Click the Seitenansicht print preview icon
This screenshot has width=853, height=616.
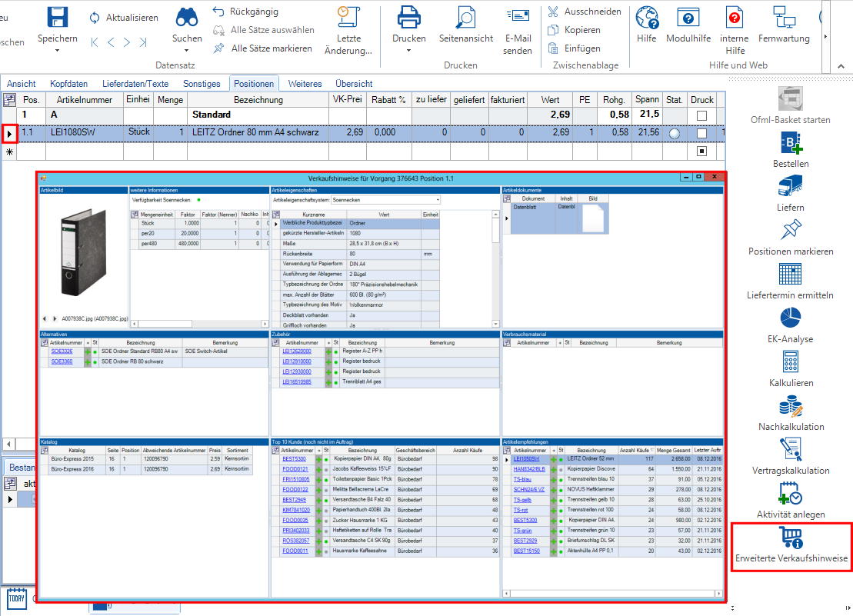(466, 18)
